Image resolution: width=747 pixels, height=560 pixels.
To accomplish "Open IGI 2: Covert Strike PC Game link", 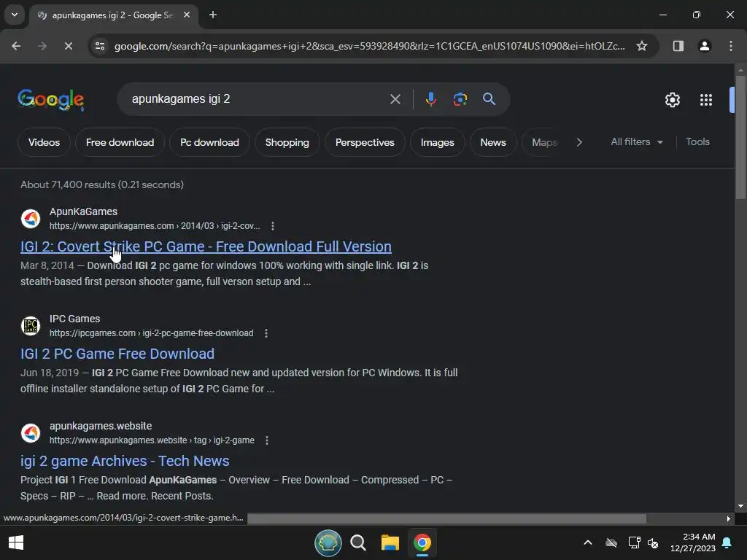I will coord(206,246).
